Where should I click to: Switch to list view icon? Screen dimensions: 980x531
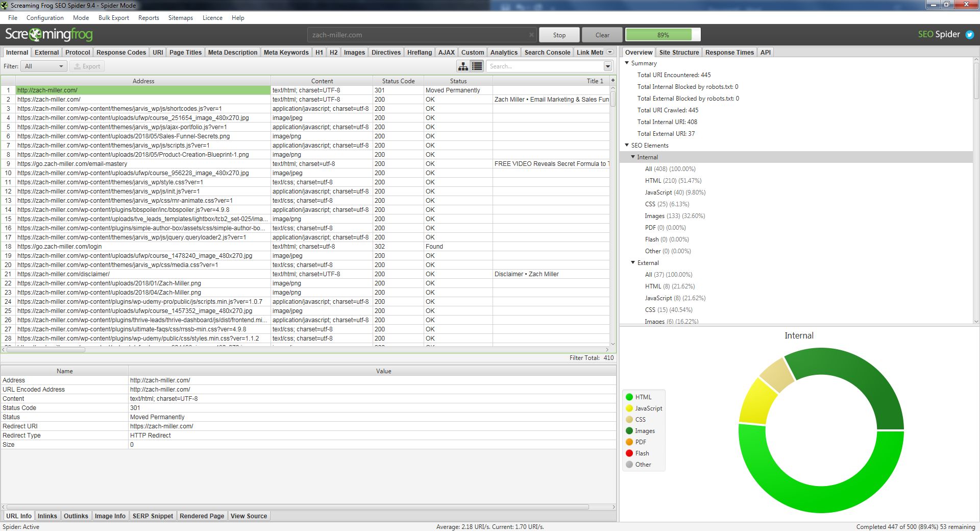coord(477,66)
